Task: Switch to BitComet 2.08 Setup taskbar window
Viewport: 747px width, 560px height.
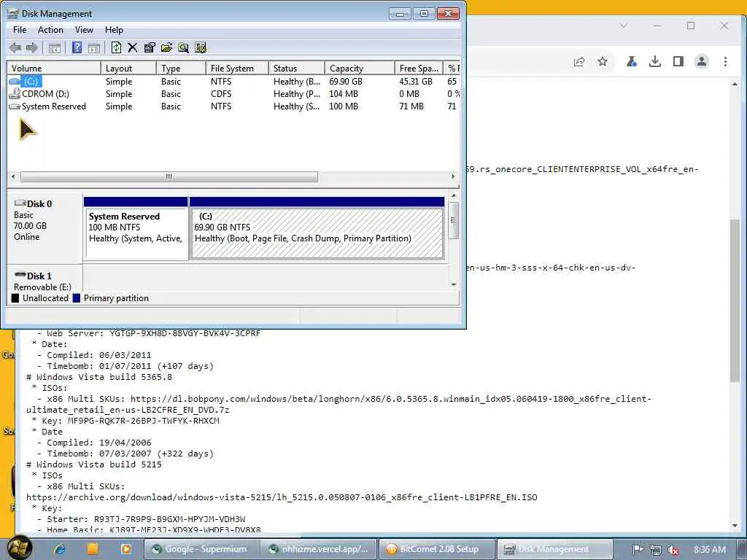Action: point(436,549)
